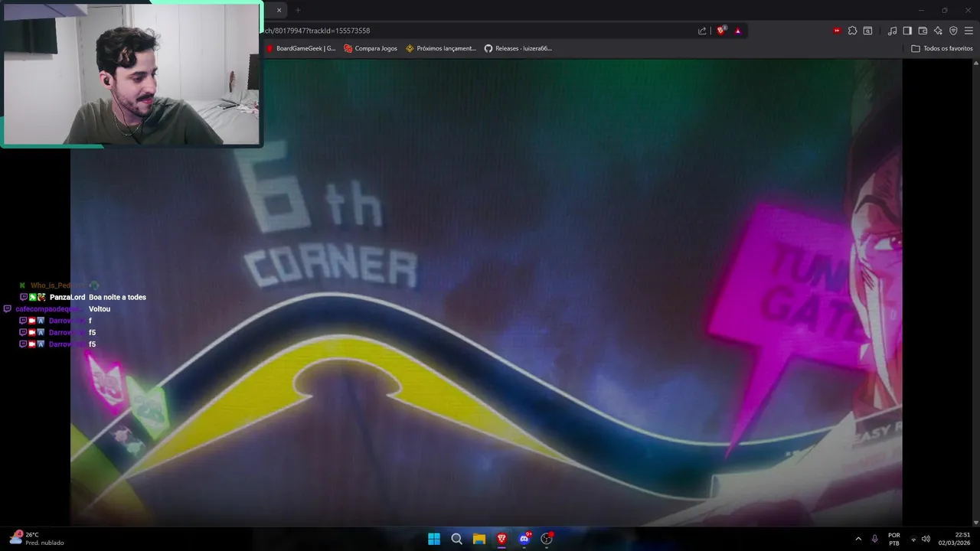
Task: Open the Leo AI sparkle icon
Action: [938, 31]
